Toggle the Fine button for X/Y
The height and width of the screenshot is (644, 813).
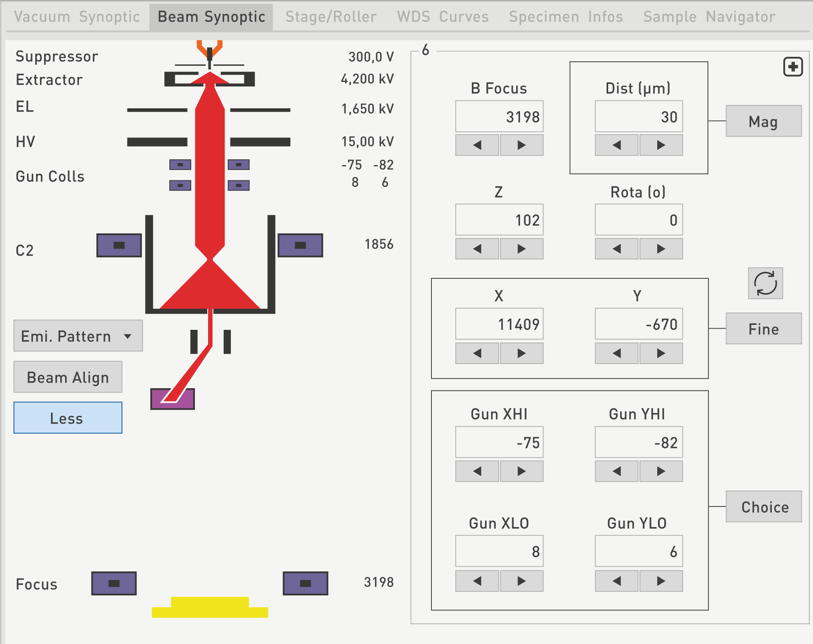pos(763,329)
